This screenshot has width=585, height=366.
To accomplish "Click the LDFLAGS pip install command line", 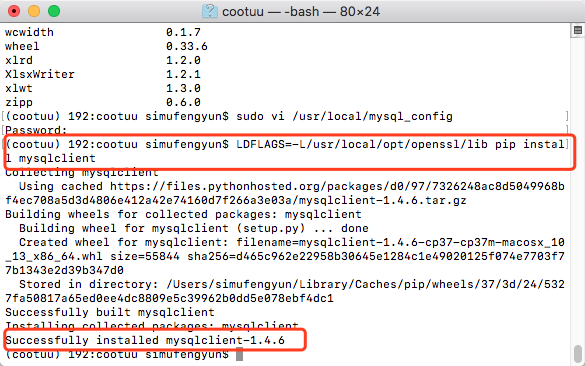I will (285, 151).
